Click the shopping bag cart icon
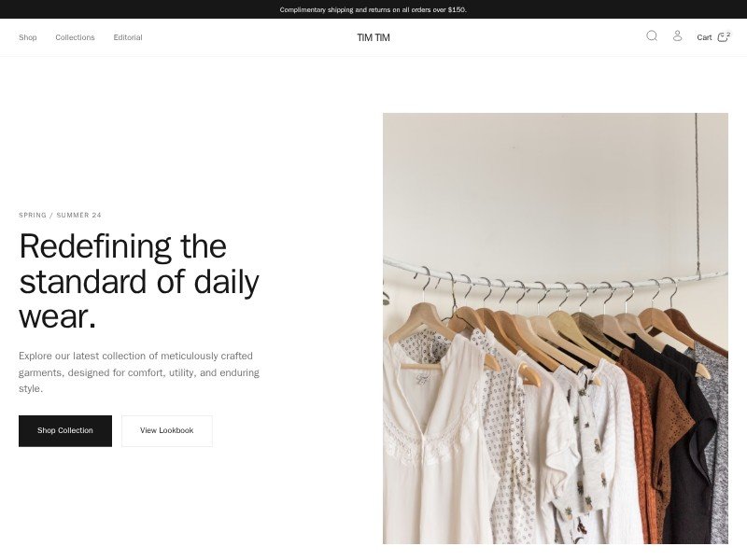Screen dimensions: 747x560 722,37
